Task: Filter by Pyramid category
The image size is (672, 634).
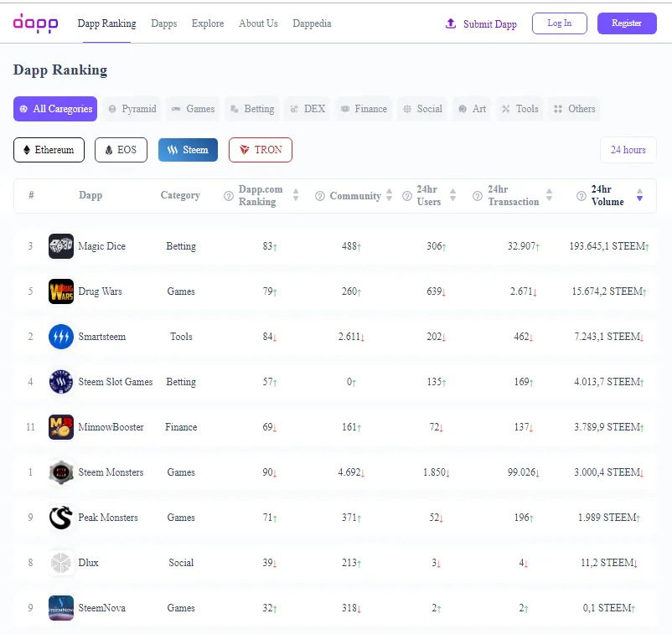Action: tap(132, 109)
